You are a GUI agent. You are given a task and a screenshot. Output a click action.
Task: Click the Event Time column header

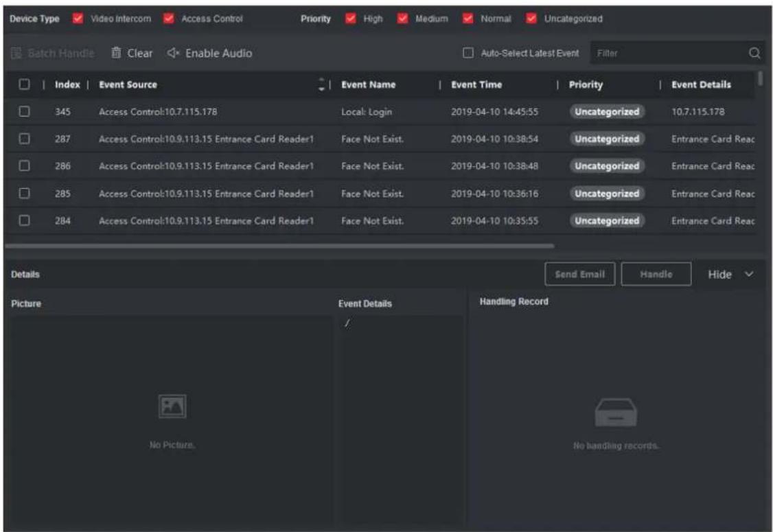click(476, 85)
